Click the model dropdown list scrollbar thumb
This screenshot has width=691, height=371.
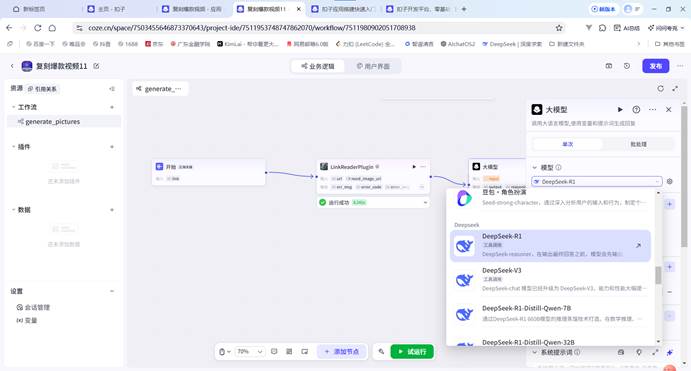(658, 275)
